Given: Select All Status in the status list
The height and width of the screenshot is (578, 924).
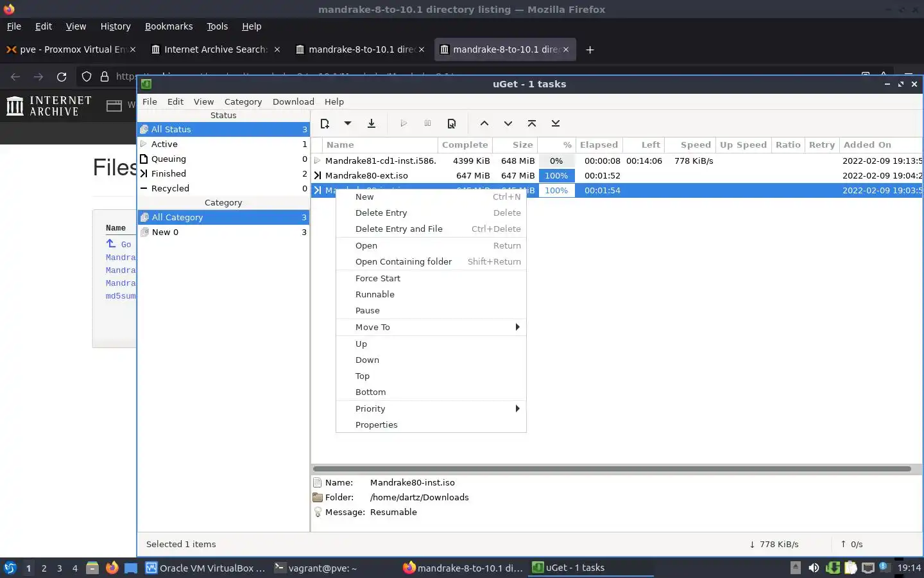Looking at the screenshot, I should 223,129.
